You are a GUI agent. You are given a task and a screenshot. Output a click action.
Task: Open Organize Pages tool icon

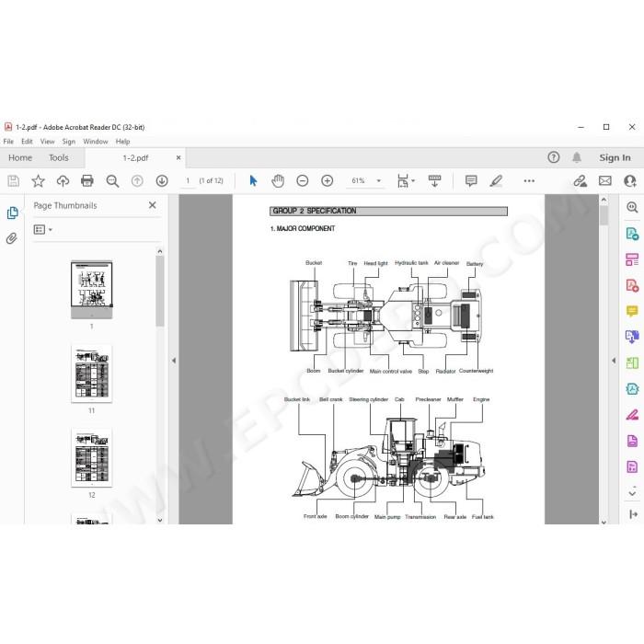point(632,259)
